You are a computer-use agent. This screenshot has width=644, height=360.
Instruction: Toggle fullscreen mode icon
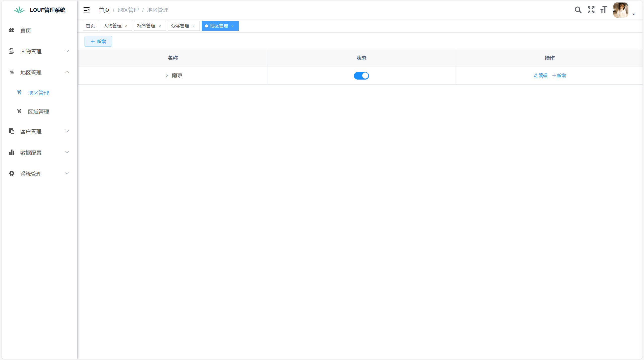pos(591,10)
